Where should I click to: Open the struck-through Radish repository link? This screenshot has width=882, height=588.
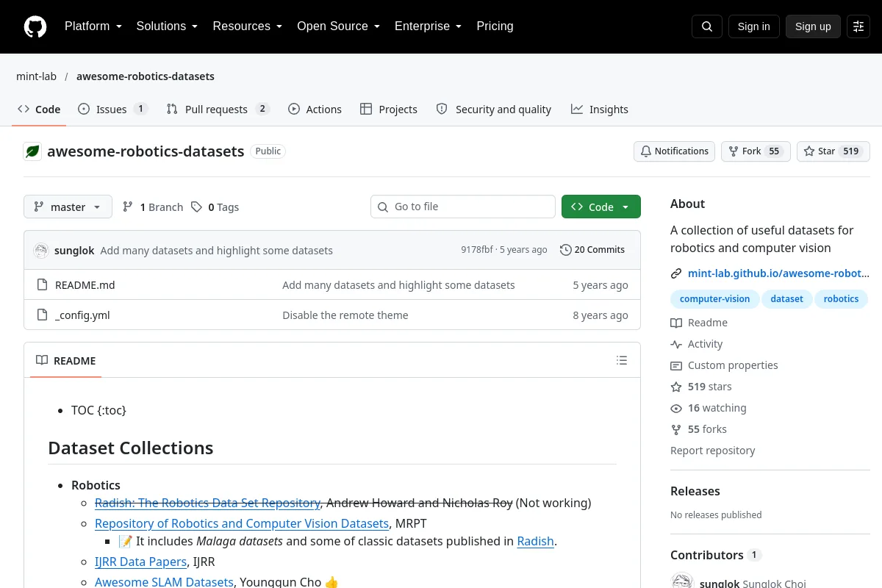coord(208,503)
